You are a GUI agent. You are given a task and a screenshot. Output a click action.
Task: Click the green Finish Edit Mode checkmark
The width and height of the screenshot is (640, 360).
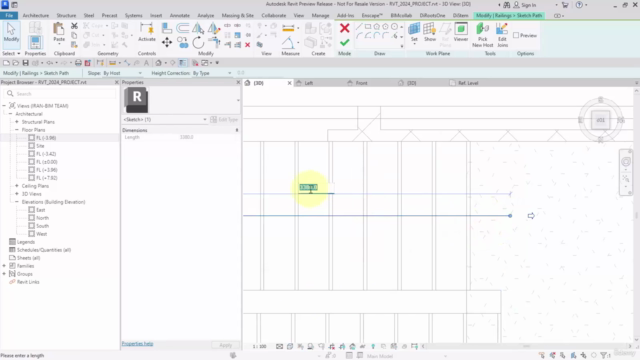tap(344, 42)
